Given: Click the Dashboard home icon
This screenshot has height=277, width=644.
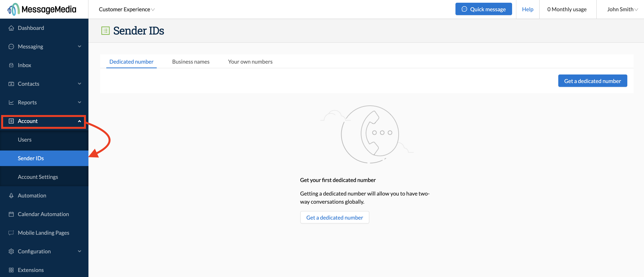Looking at the screenshot, I should click(x=11, y=28).
